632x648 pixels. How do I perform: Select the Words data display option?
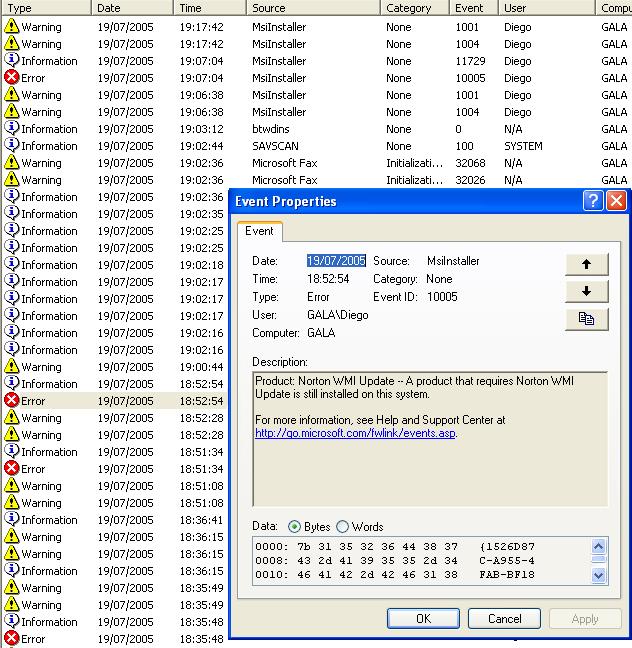pyautogui.click(x=343, y=526)
